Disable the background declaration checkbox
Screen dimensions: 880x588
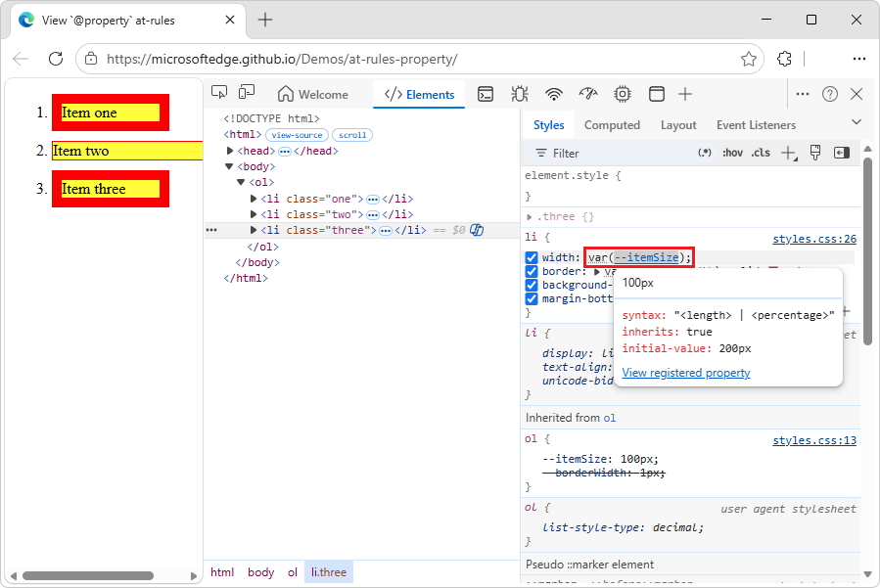coord(532,285)
